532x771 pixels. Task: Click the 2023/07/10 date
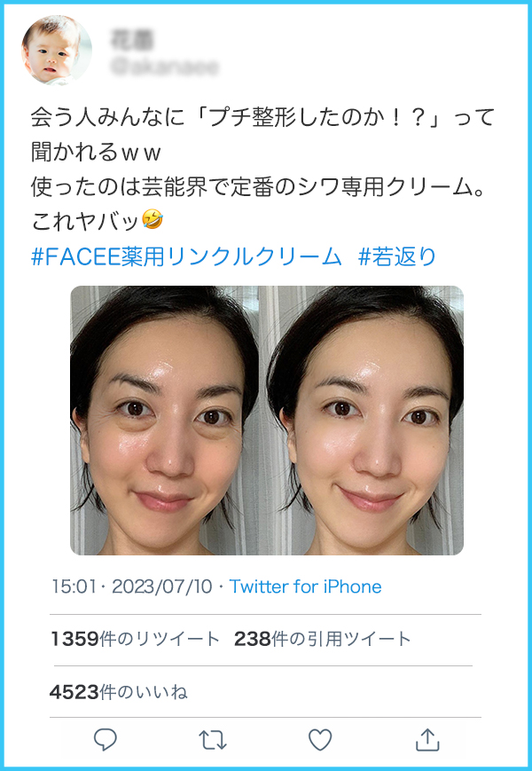click(x=162, y=586)
